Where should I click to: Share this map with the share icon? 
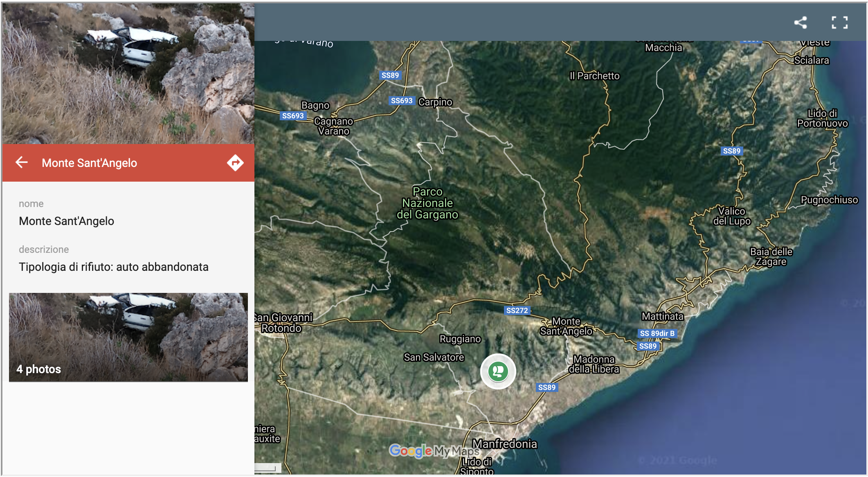click(801, 22)
